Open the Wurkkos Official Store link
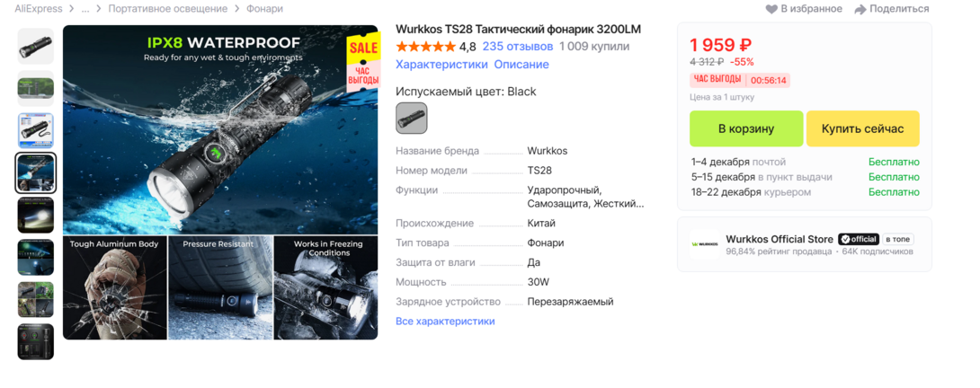This screenshot has width=980, height=388. [780, 239]
